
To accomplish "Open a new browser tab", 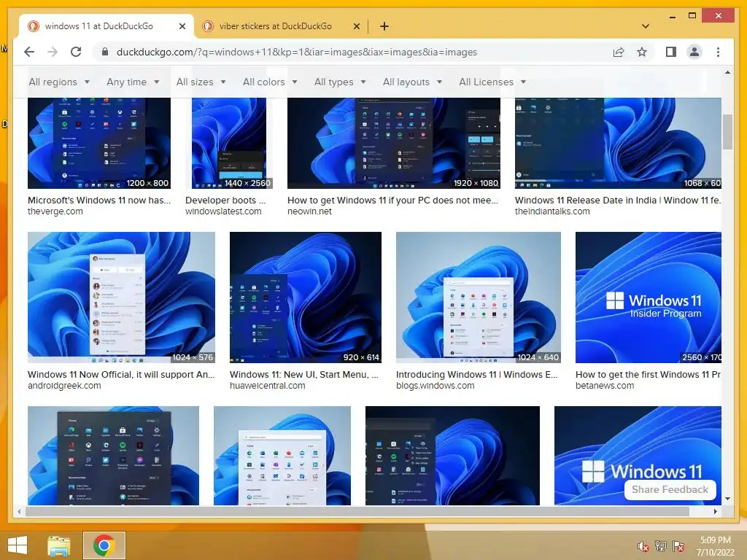I will [384, 26].
